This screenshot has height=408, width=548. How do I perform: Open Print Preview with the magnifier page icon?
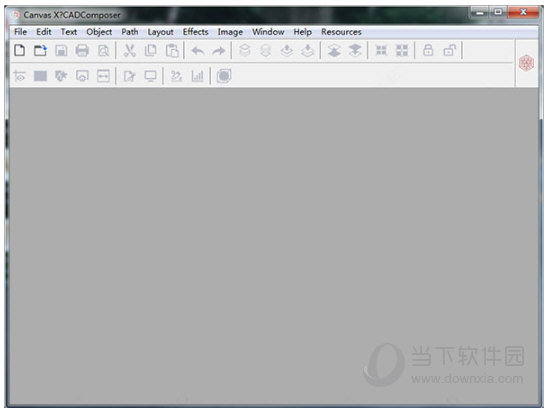click(103, 51)
